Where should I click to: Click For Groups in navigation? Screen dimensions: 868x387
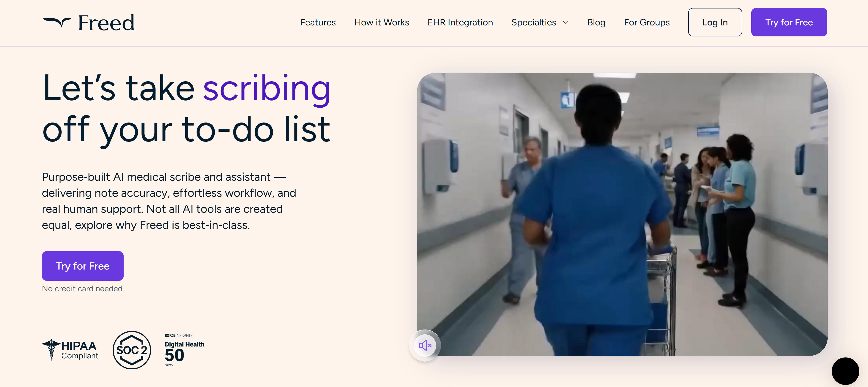click(x=647, y=22)
